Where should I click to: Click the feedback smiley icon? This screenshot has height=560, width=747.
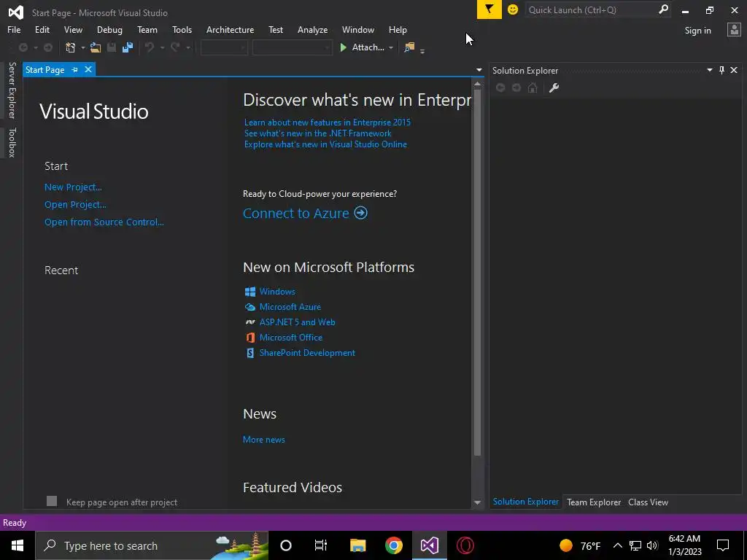[513, 9]
